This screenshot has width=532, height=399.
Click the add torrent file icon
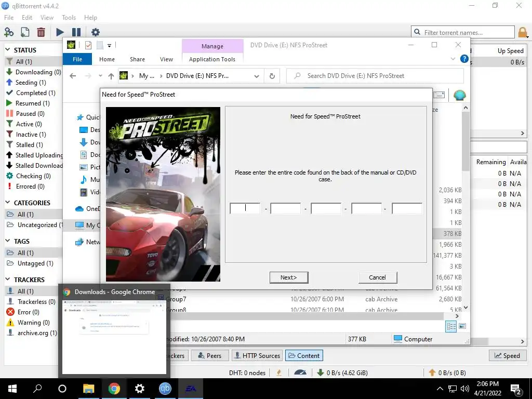[25, 32]
